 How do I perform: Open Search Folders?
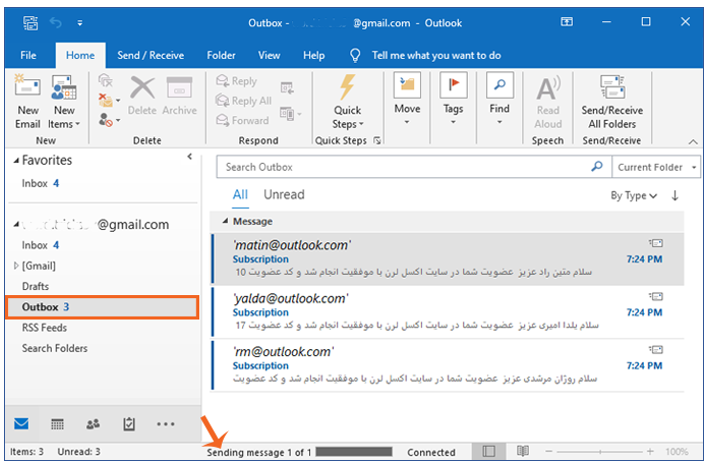[54, 349]
